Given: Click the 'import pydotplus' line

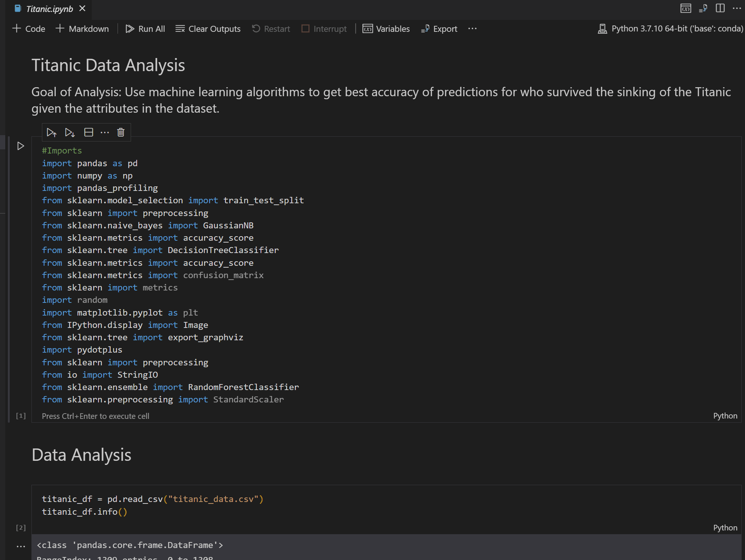Looking at the screenshot, I should point(82,350).
